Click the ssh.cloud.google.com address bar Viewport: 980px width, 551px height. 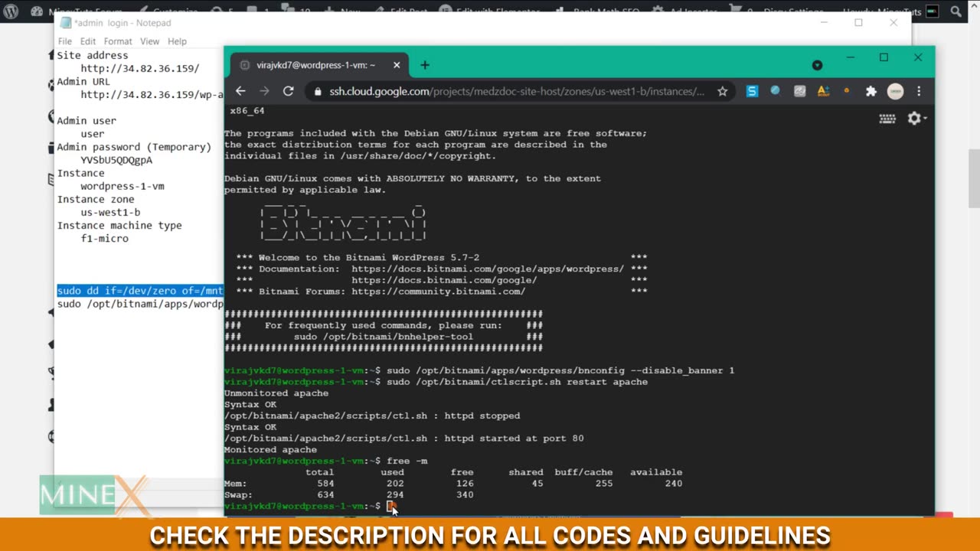pyautogui.click(x=518, y=91)
